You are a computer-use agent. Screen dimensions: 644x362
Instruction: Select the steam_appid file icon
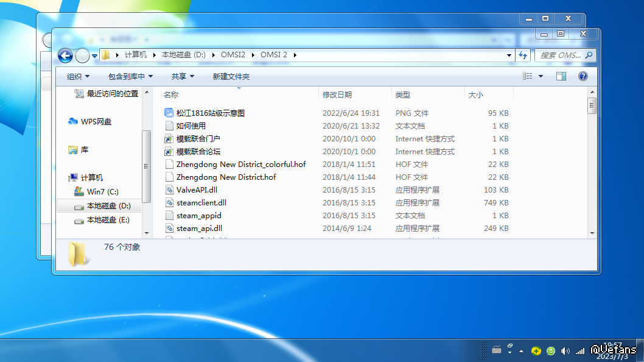tap(169, 215)
